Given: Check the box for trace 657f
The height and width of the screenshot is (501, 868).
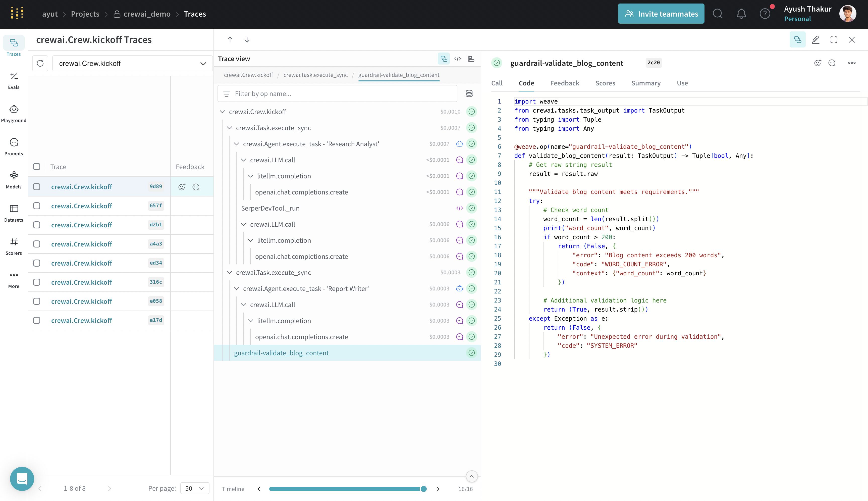Looking at the screenshot, I should pyautogui.click(x=37, y=206).
